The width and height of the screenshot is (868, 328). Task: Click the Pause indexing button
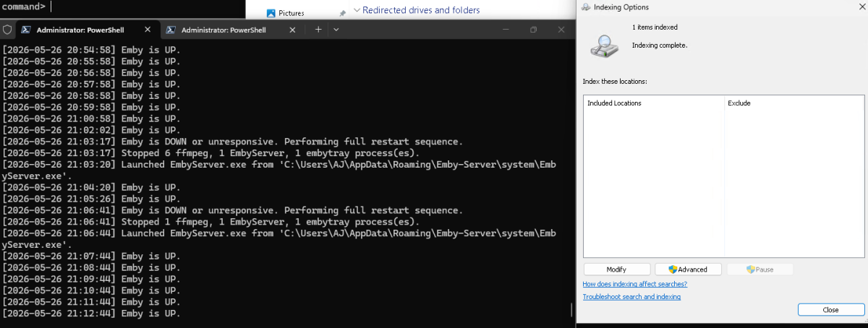tap(760, 269)
